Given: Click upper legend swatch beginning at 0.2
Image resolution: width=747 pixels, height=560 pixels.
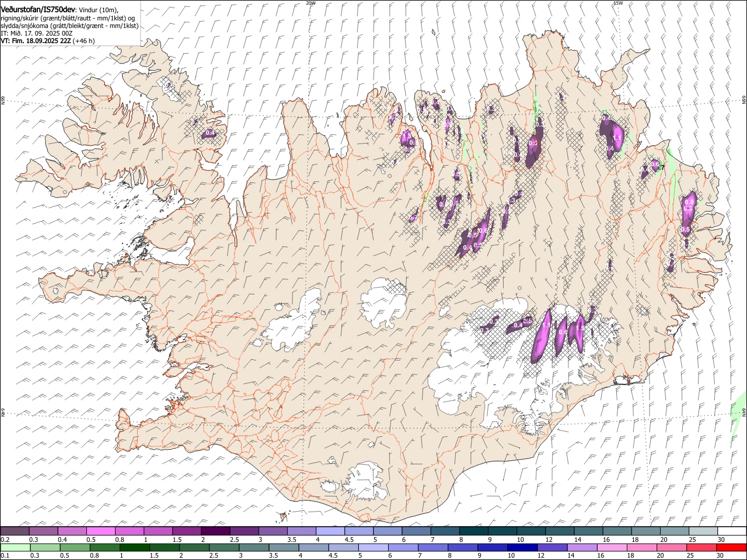Looking at the screenshot, I should [15, 531].
